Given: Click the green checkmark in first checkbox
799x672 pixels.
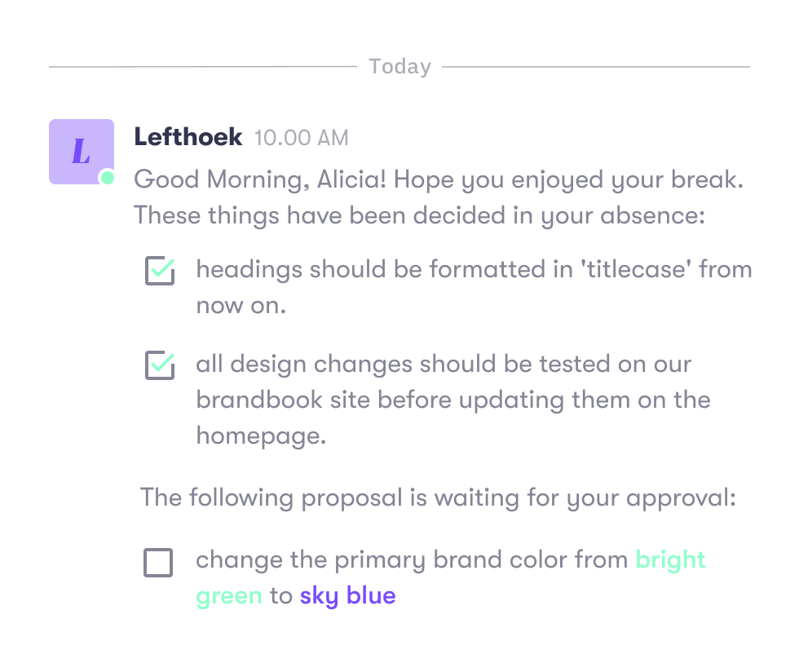Looking at the screenshot, I should coord(163,267).
